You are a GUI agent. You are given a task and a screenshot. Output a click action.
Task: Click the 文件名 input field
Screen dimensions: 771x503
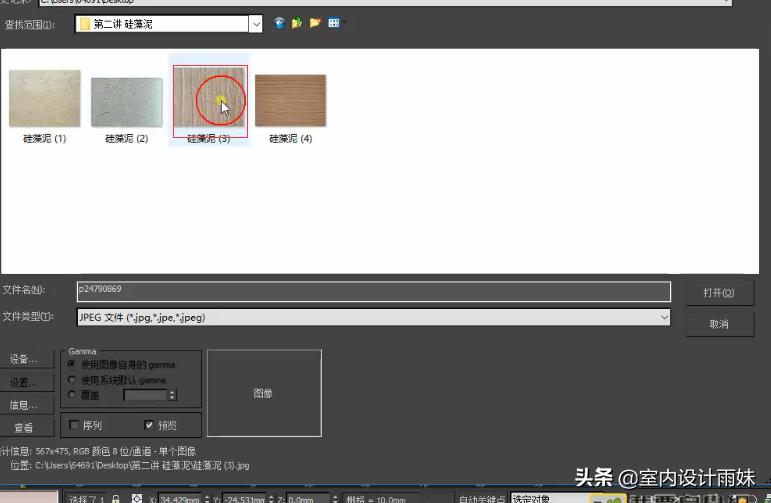point(374,292)
